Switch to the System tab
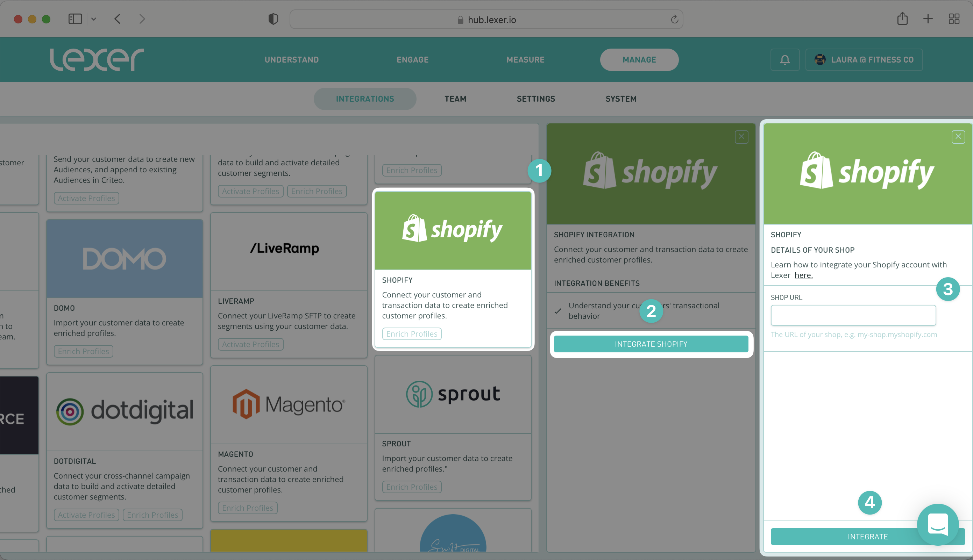This screenshot has height=560, width=973. 620,99
